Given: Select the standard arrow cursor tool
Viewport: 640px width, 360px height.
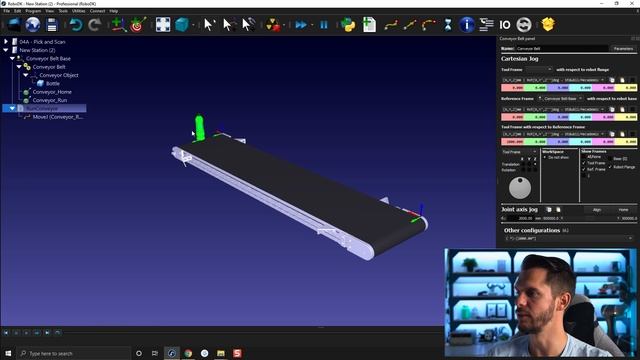Looking at the screenshot, I should click(x=209, y=25).
